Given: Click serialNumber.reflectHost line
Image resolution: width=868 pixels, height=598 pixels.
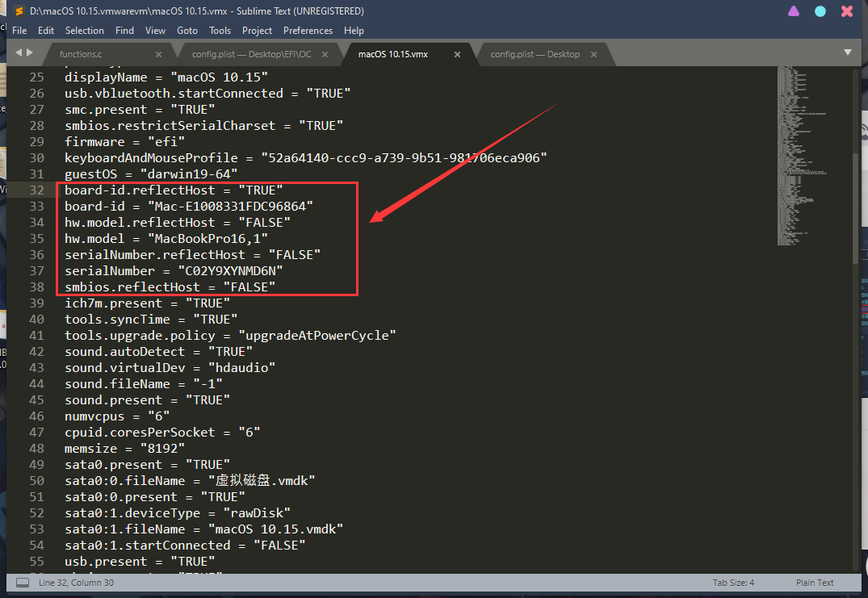Looking at the screenshot, I should click(x=193, y=255).
